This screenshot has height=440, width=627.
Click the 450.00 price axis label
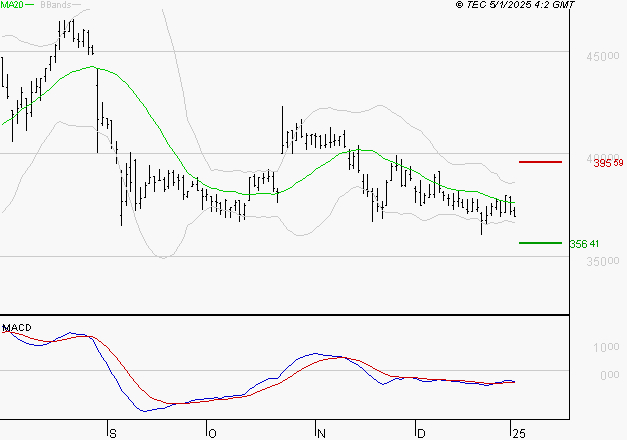point(603,56)
